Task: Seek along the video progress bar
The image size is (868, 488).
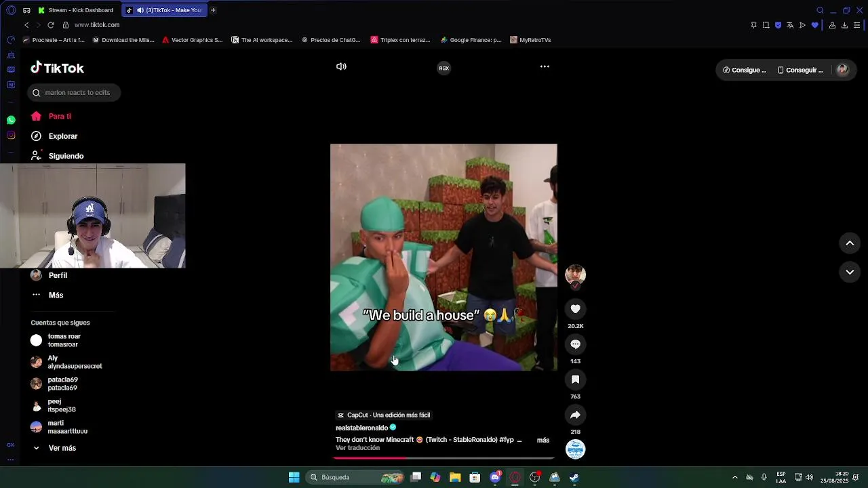Action: (x=443, y=458)
